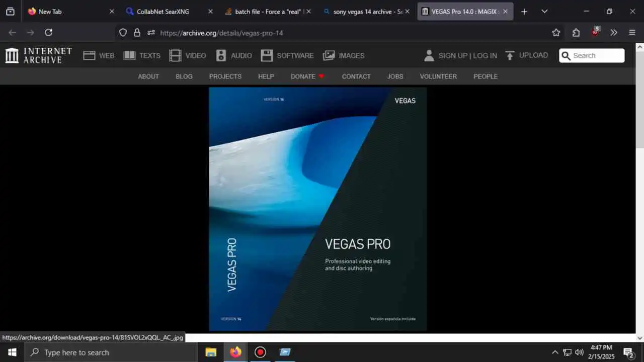644x362 pixels.
Task: Open Firefox View workspace icon
Action: (x=10, y=11)
